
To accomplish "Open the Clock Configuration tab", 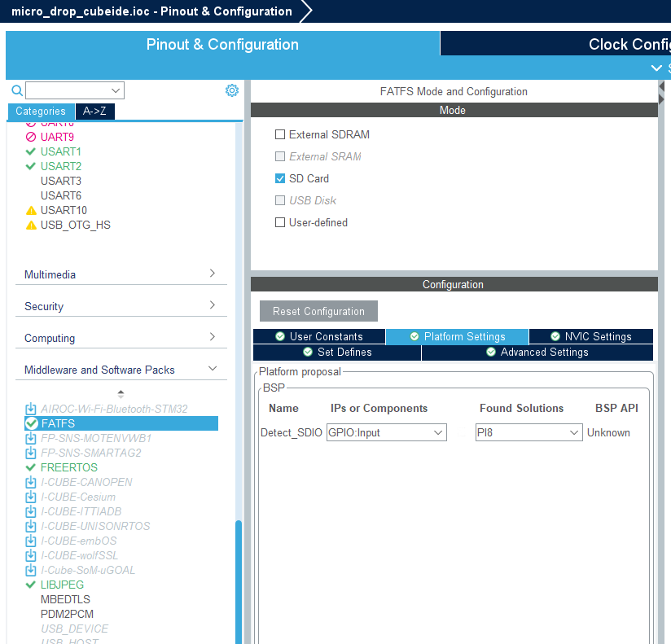I will pyautogui.click(x=555, y=44).
